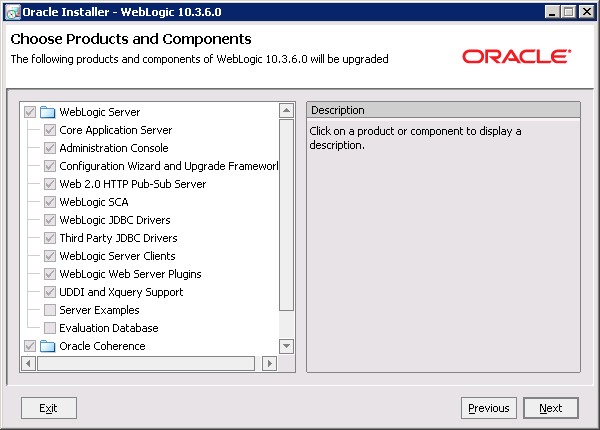Click the tree's scroll down arrow
600x430 pixels.
[x=286, y=346]
